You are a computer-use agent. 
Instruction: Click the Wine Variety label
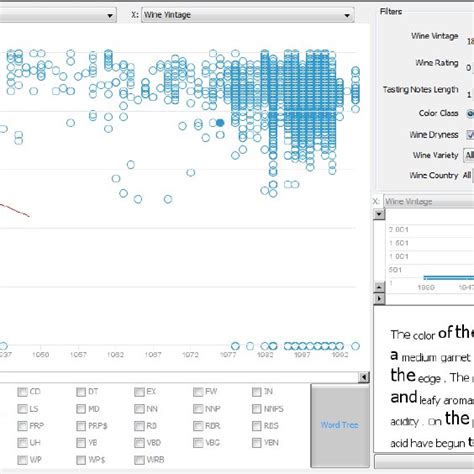436,155
